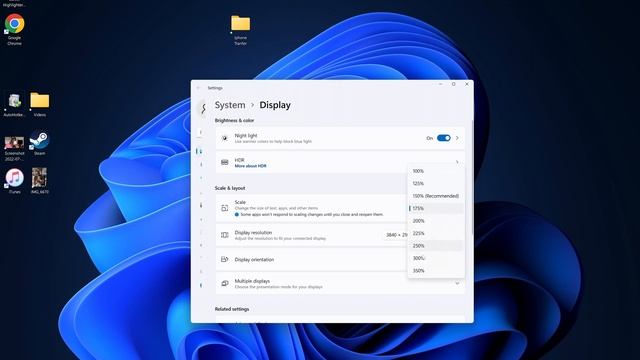The width and height of the screenshot is (640, 360).
Task: Open HDR settings chevron
Action: point(457,162)
